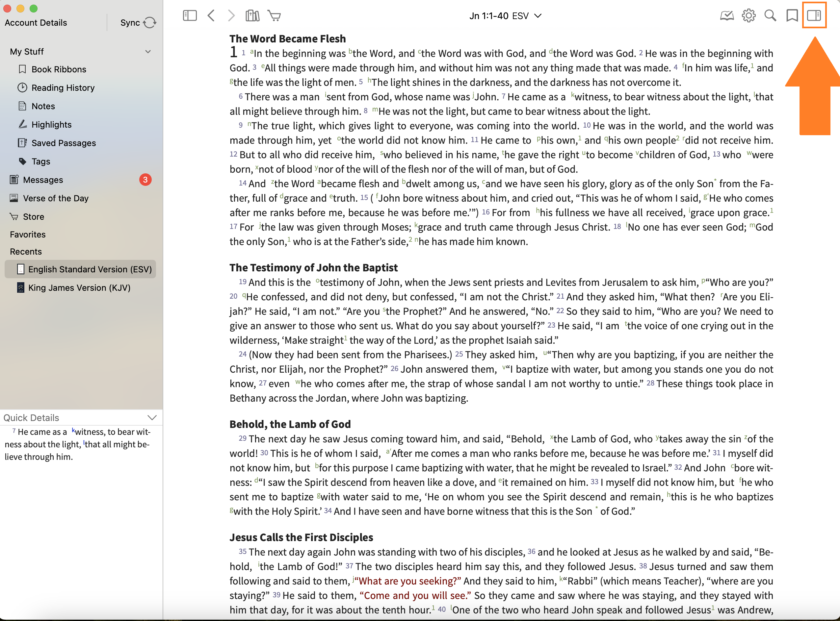
Task: Toggle the left sidebar panel
Action: (x=190, y=15)
